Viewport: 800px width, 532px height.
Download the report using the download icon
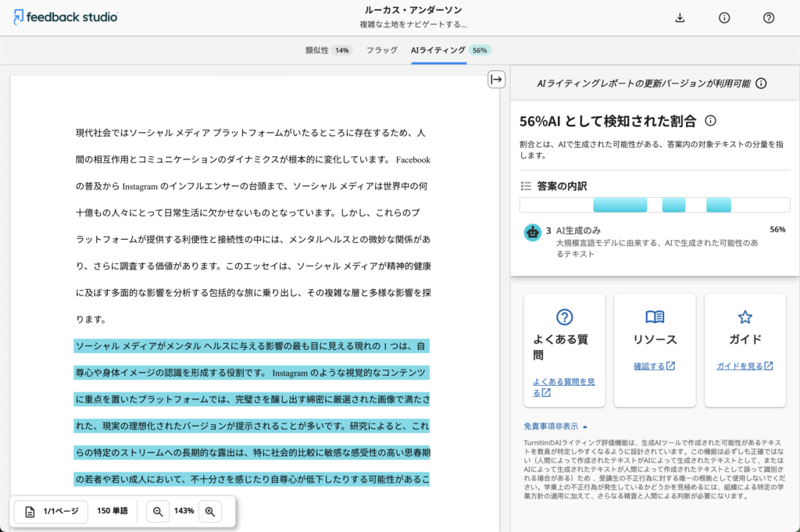coord(680,18)
